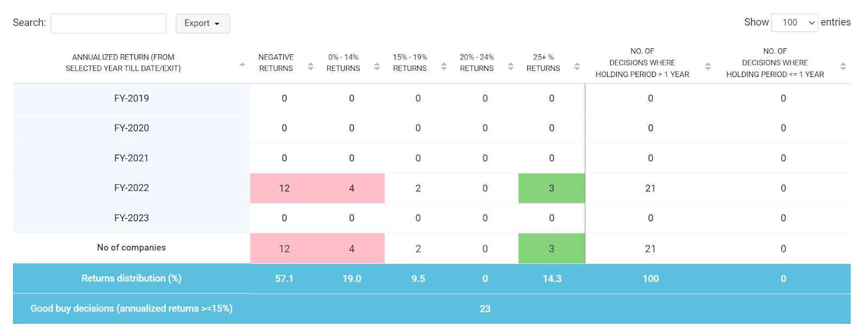Type in the Search input field
The image size is (868, 327).
[108, 23]
